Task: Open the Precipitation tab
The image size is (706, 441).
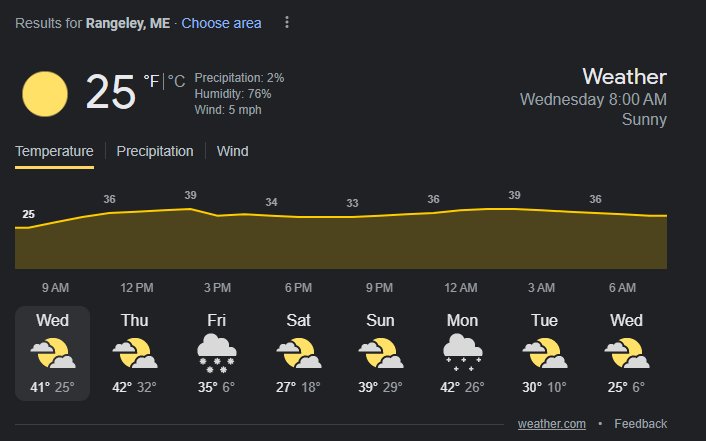Action: [155, 151]
